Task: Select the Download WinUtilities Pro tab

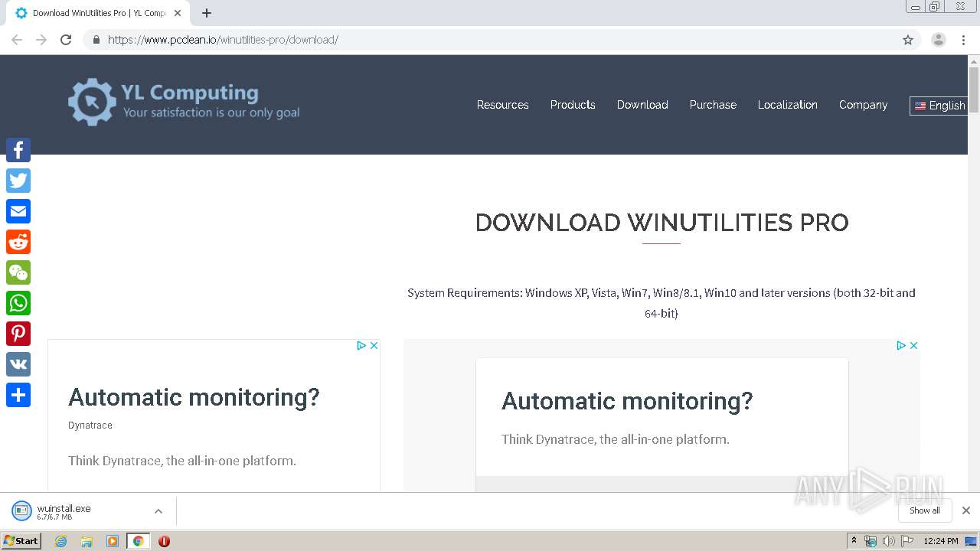Action: click(98, 13)
